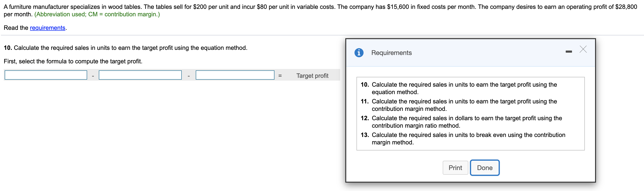Click the third formula box before equals sign
This screenshot has width=644, height=191.
(x=235, y=75)
